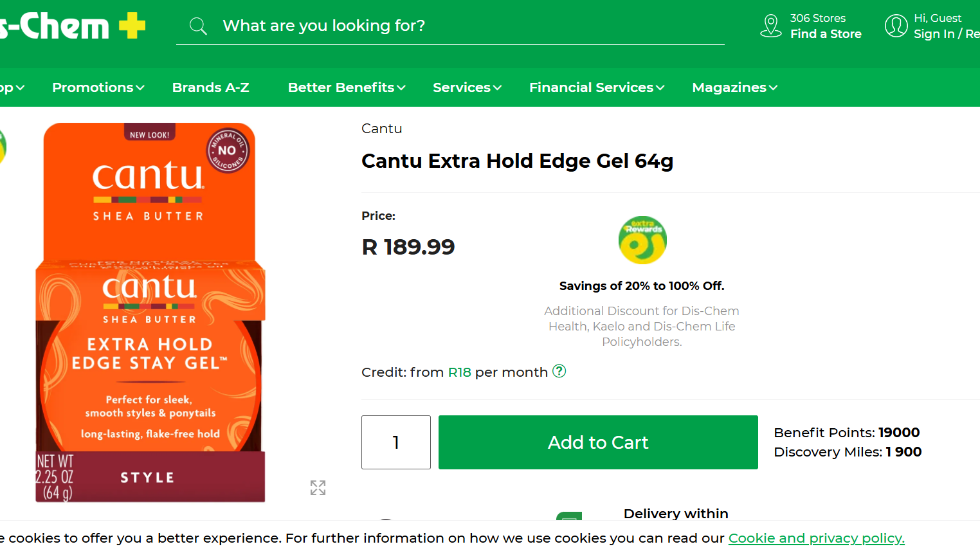The image size is (980, 551).
Task: Click the extra Rewards badge icon
Action: pos(642,240)
